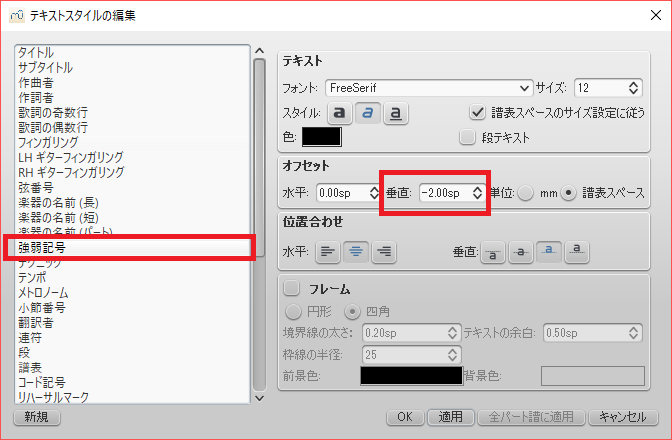672x440 pixels.
Task: Select 弦番号 text style
Action: pyautogui.click(x=132, y=187)
